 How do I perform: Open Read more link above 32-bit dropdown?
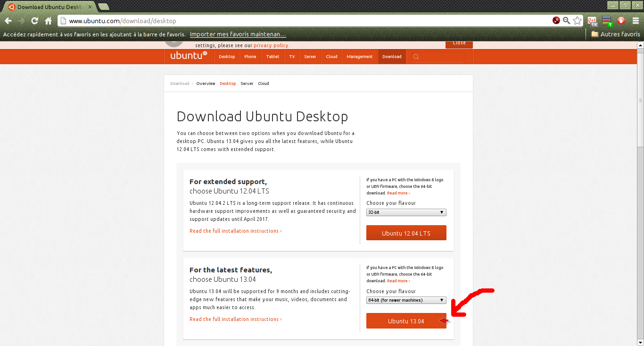[398, 193]
